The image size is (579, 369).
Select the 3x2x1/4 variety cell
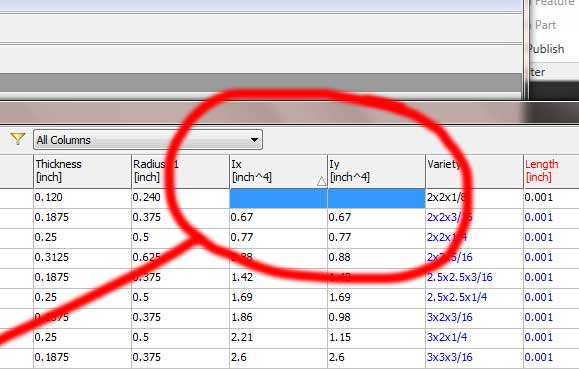[474, 338]
